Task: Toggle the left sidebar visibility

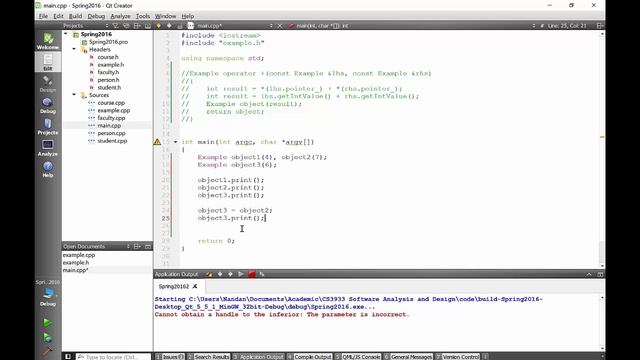Action: pos(68,357)
